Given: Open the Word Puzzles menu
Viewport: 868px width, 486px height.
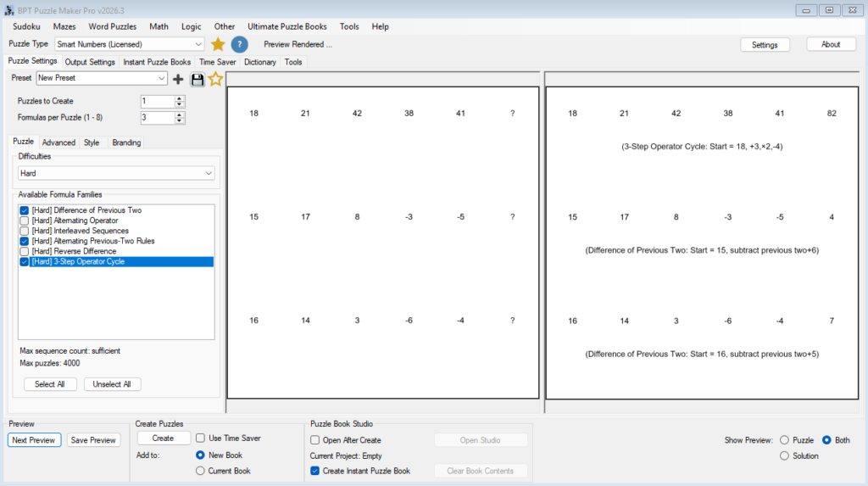Looking at the screenshot, I should point(113,26).
